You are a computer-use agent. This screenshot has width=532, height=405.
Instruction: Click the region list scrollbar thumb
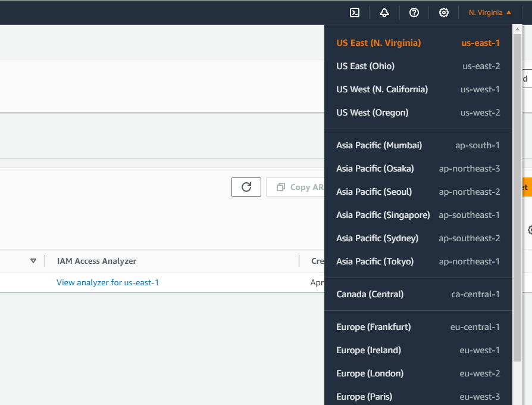click(517, 198)
